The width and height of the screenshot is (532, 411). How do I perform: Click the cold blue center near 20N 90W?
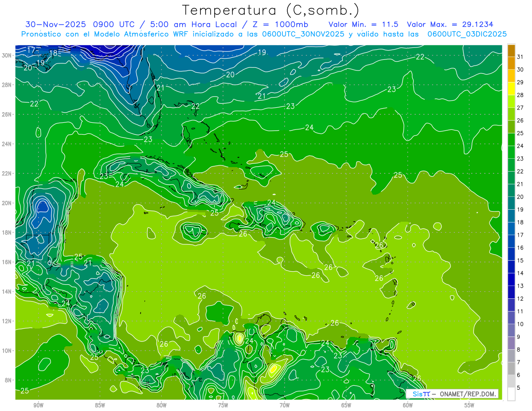43,207
